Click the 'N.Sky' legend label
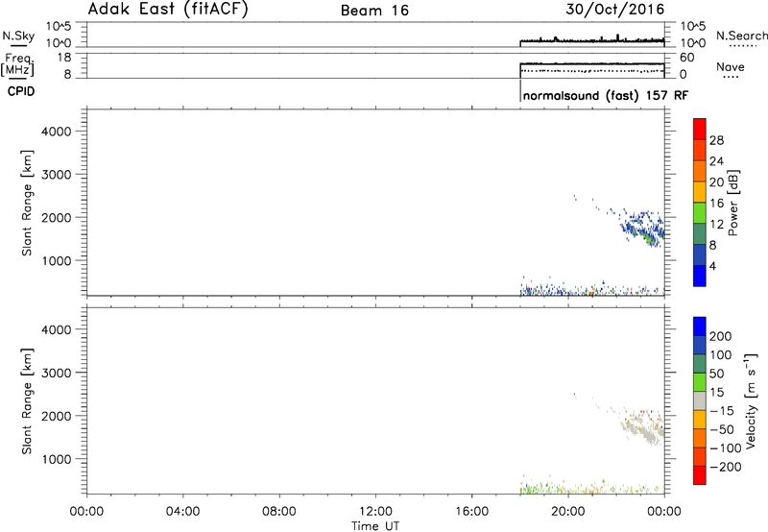Screen dimensions: 768x532 tap(18, 36)
